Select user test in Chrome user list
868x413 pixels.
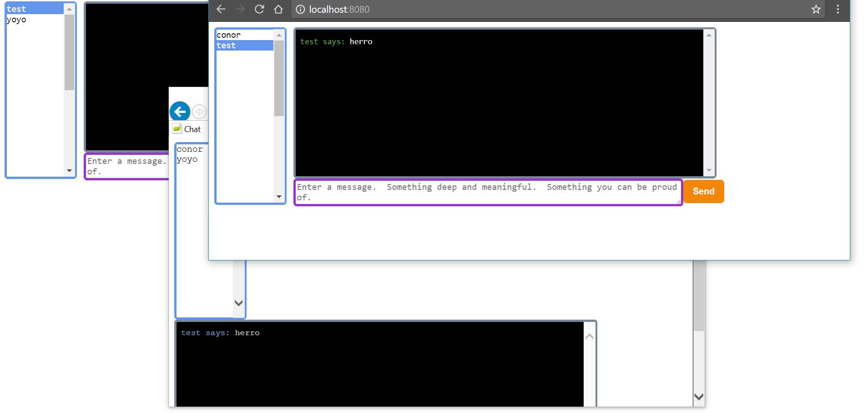tap(245, 46)
